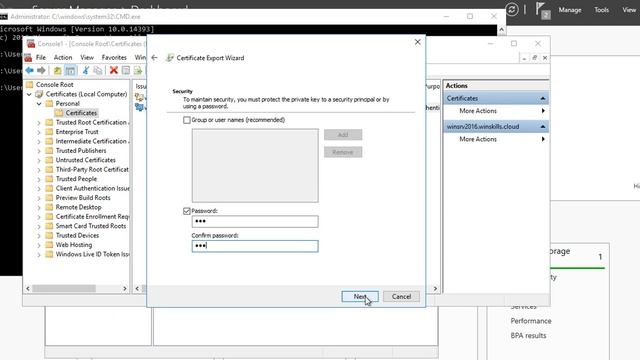Image resolution: width=640 pixels, height=360 pixels.
Task: Click the Server Manager refresh icon
Action: point(512,9)
